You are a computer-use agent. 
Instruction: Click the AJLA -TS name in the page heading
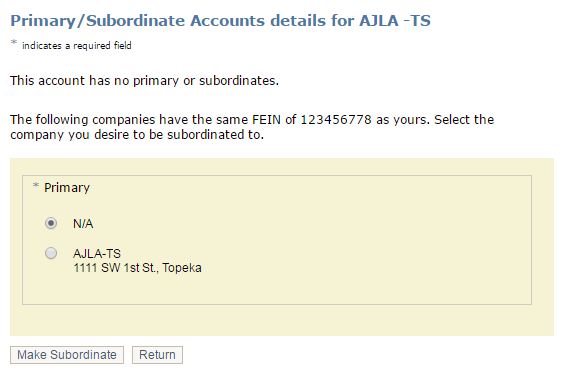pyautogui.click(x=395, y=21)
